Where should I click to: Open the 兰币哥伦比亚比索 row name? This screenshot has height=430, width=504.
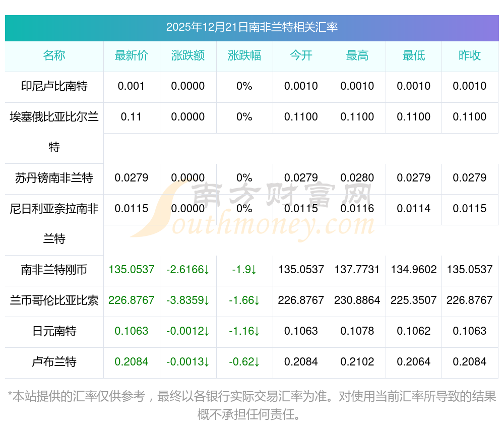[54, 300]
